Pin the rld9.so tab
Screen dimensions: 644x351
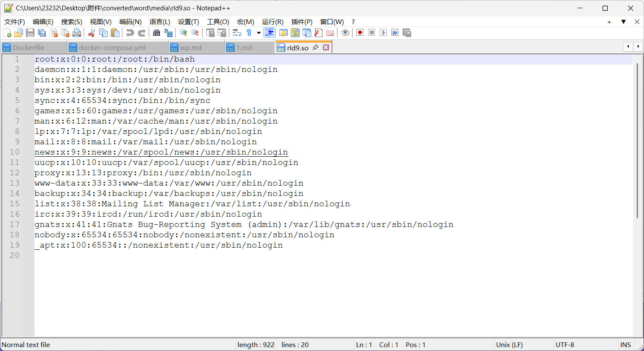point(316,47)
